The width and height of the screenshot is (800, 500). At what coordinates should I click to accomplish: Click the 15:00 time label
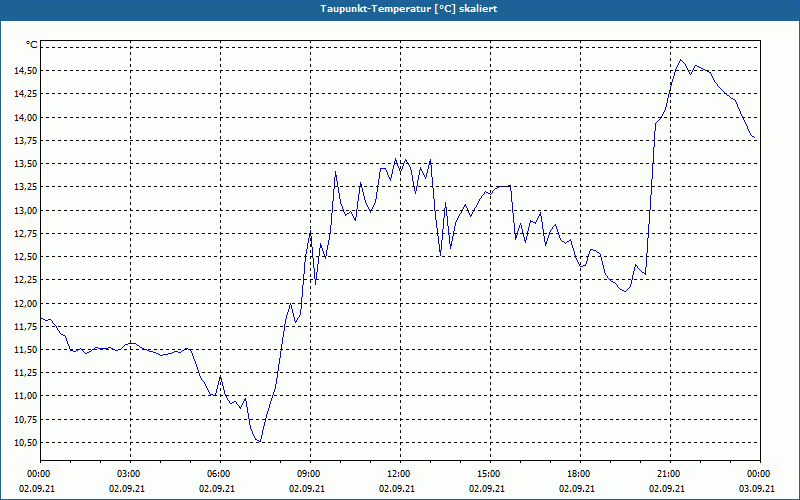point(490,474)
